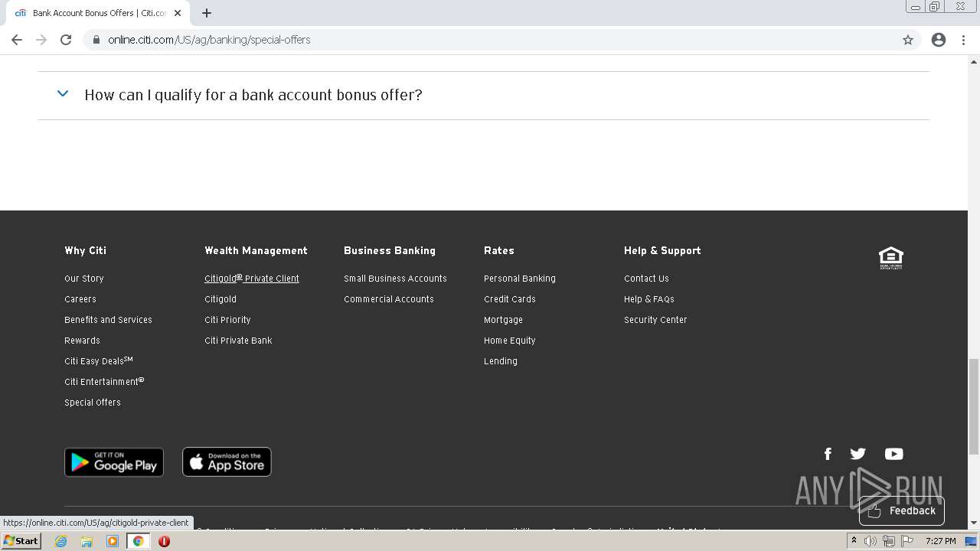
Task: Open the Citi Private Bank link
Action: [x=238, y=341]
